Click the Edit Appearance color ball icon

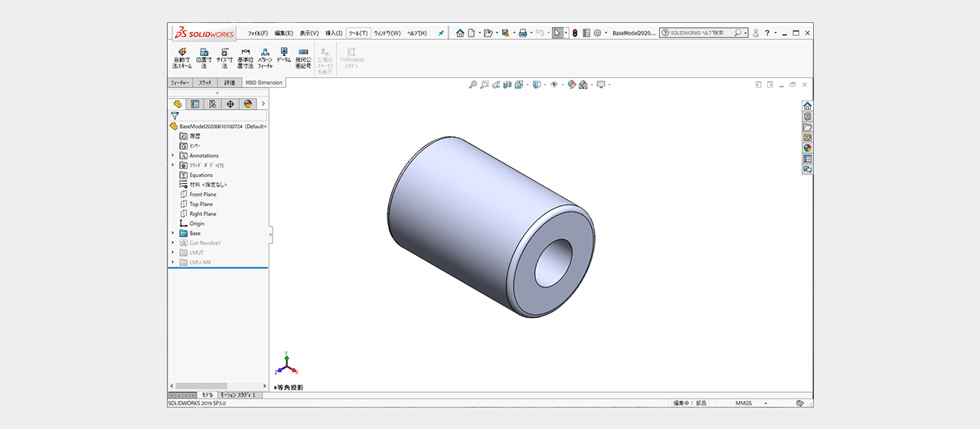coord(571,84)
